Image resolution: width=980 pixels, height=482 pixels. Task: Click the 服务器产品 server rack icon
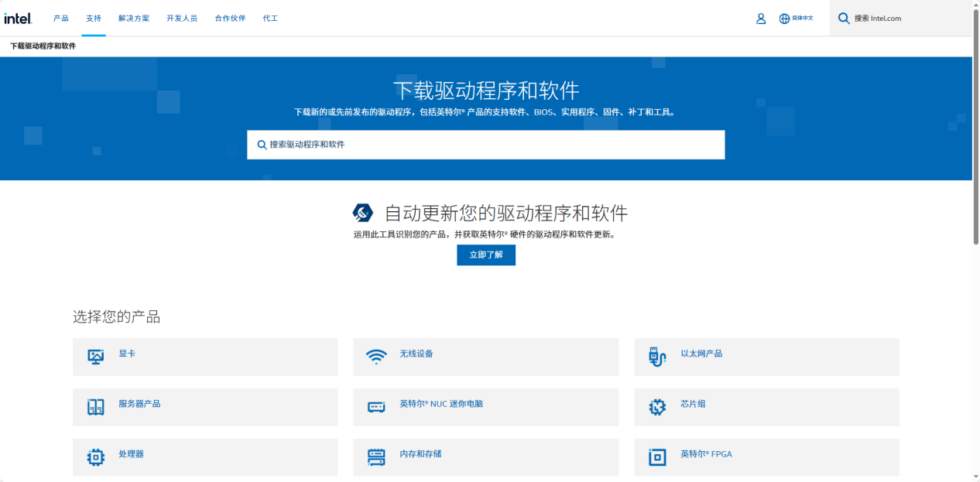95,406
